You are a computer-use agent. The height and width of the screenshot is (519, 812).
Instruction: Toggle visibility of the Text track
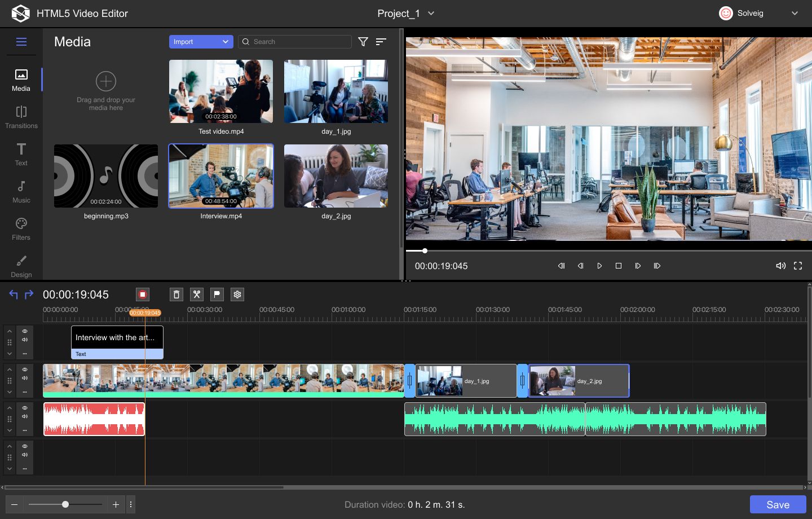click(25, 331)
